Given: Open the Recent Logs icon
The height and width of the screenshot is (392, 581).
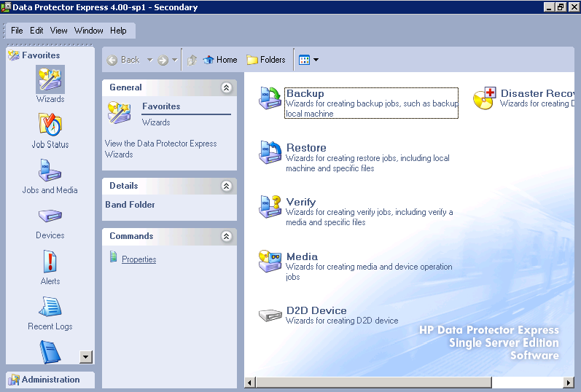Looking at the screenshot, I should (x=50, y=307).
